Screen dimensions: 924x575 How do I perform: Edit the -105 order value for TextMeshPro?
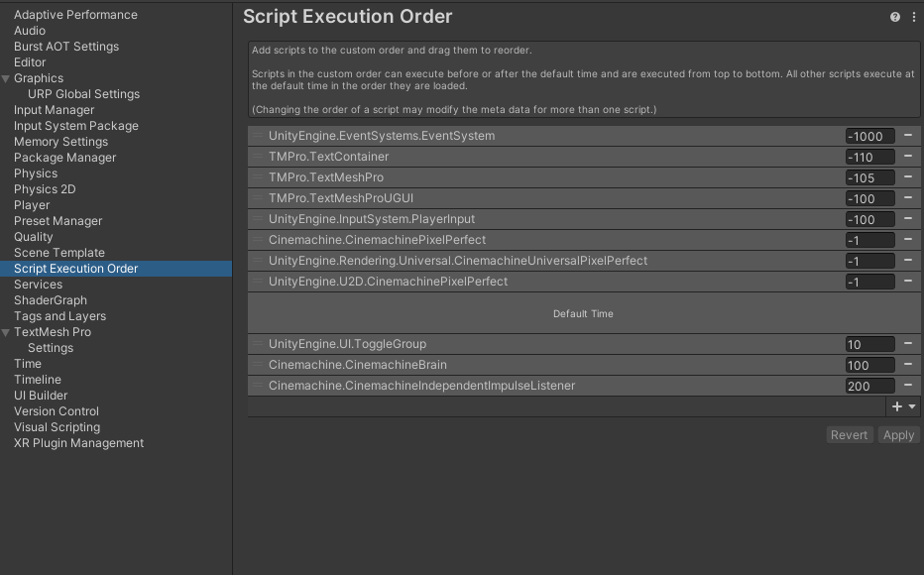[869, 177]
